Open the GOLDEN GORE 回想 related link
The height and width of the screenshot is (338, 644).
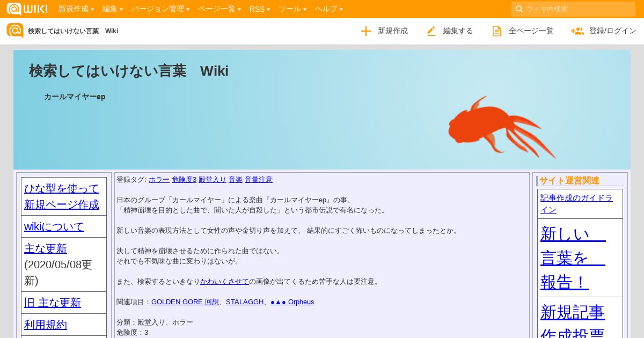(185, 302)
